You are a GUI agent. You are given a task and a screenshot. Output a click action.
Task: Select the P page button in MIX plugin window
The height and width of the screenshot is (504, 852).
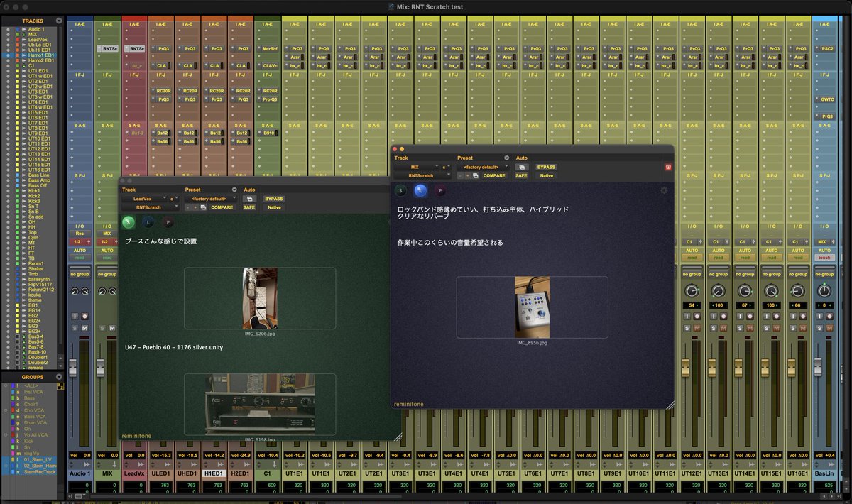441,190
